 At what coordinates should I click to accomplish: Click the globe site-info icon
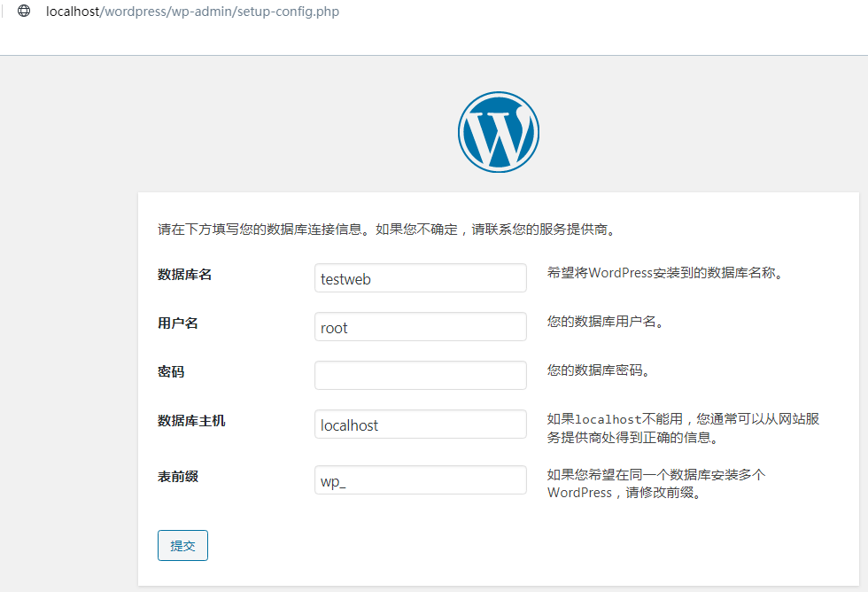[24, 11]
